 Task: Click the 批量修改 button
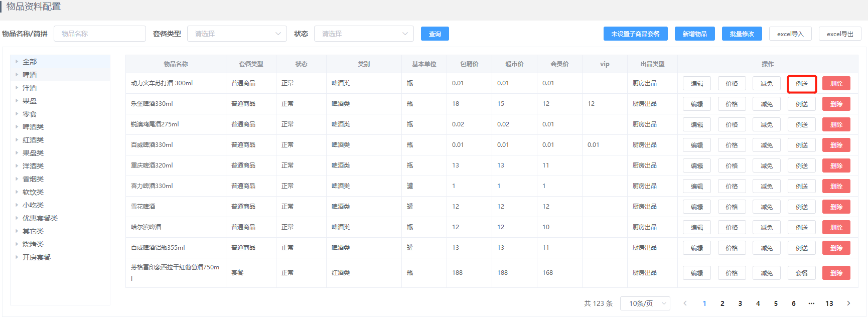click(742, 34)
